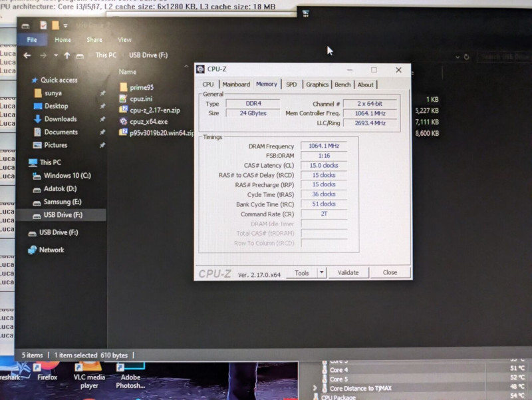Click the drive icon in Explorer title bar
The width and height of the screenshot is (532, 400).
click(x=25, y=26)
